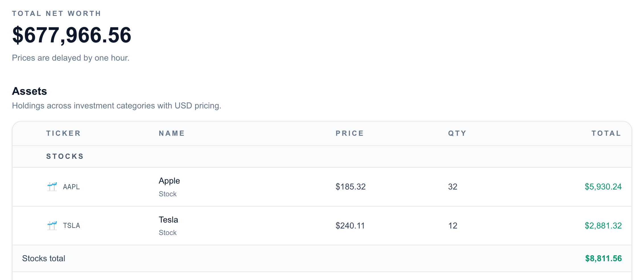Click the price delay notice text

coord(71,58)
